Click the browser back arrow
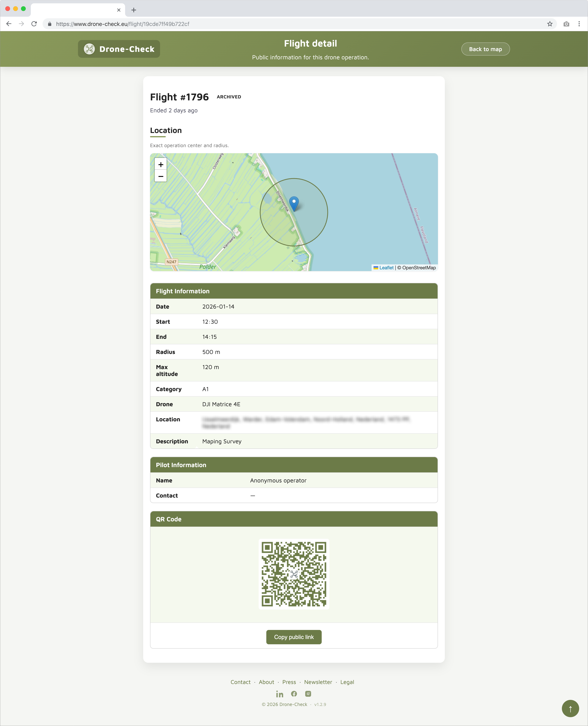The height and width of the screenshot is (726, 588). pyautogui.click(x=9, y=24)
